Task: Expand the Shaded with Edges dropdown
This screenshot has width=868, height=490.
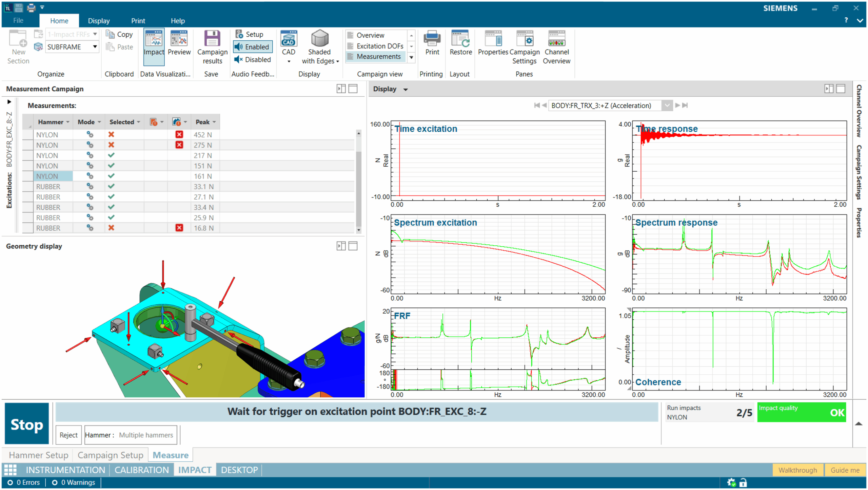Action: point(337,61)
